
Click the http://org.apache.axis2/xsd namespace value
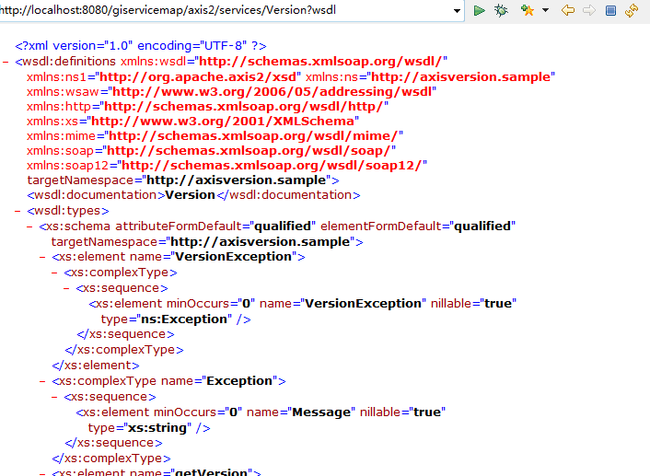point(198,77)
